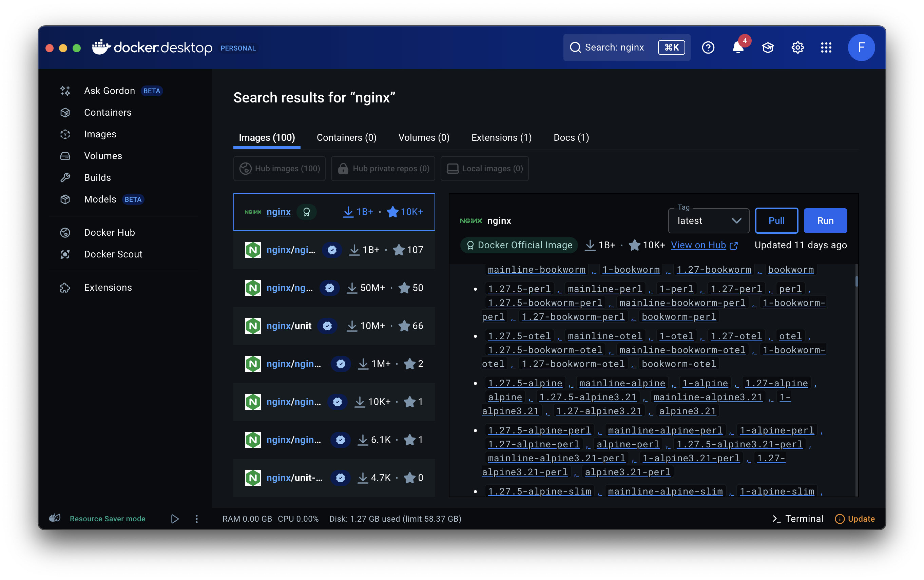The width and height of the screenshot is (924, 580).
Task: Toggle the Local images filter chip
Action: (x=484, y=168)
